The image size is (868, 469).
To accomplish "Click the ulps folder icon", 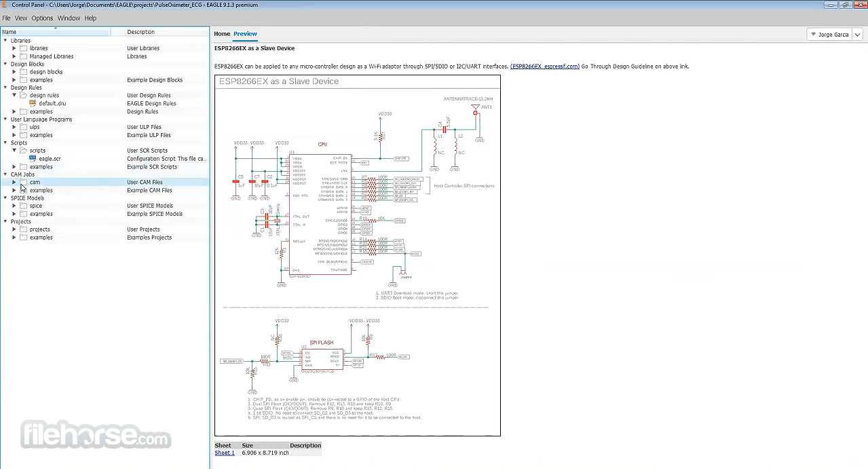I will tap(24, 127).
